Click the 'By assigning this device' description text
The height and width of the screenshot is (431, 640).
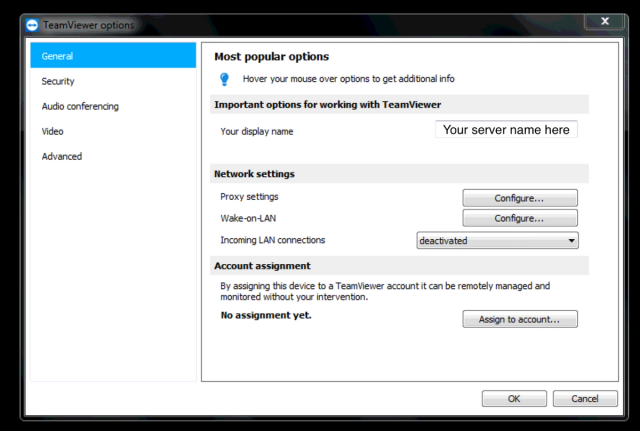click(x=385, y=291)
